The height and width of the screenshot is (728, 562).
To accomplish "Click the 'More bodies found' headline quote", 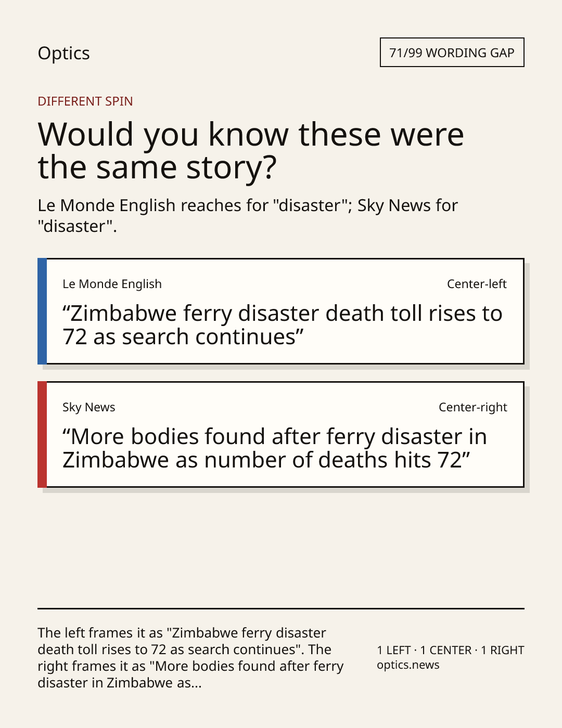I will pyautogui.click(x=275, y=448).
